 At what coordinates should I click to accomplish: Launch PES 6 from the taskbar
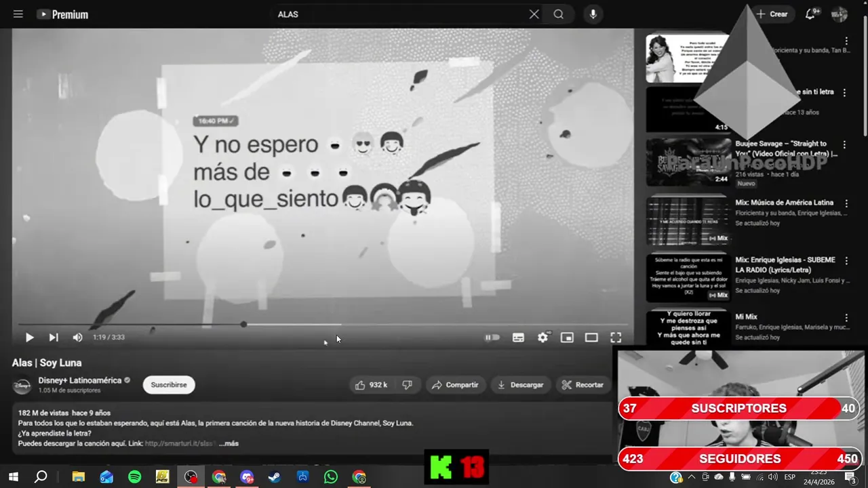click(x=162, y=477)
